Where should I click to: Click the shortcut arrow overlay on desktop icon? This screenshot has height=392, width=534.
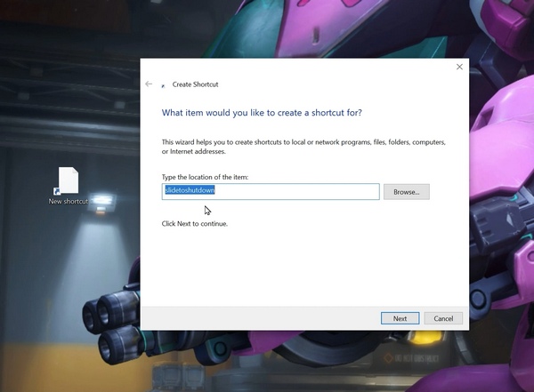57,190
